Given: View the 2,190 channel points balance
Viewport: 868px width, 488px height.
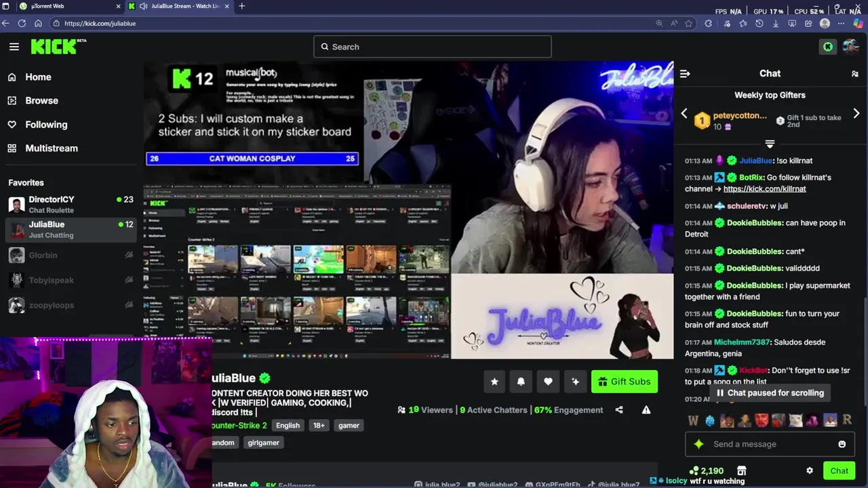Looking at the screenshot, I should (x=706, y=470).
